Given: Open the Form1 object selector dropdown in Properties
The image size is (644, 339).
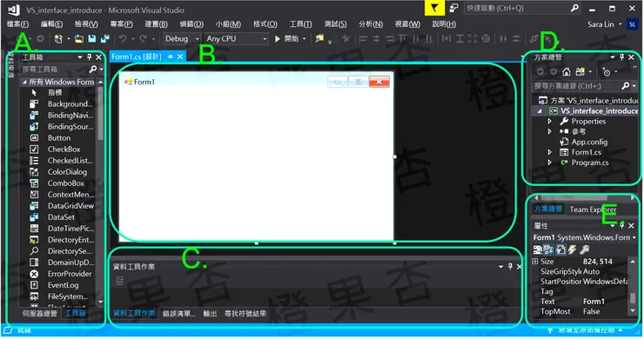Looking at the screenshot, I should (x=634, y=237).
